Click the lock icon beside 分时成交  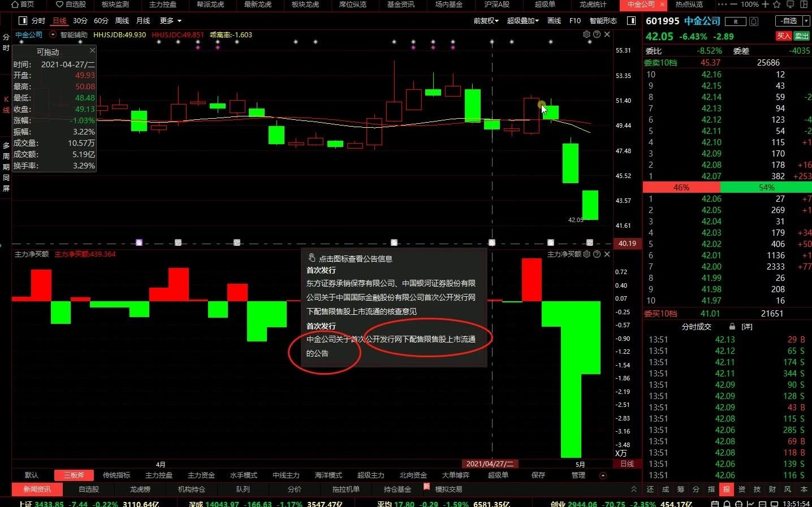(732, 327)
